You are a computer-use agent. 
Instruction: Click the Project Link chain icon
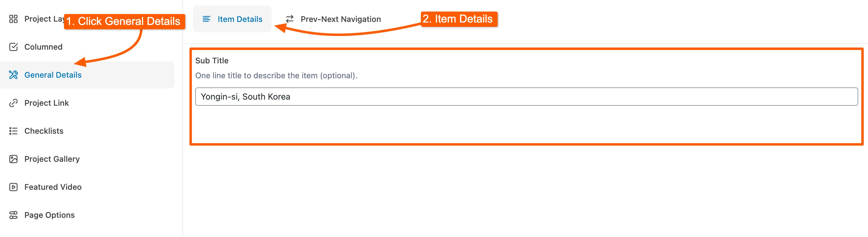[13, 103]
